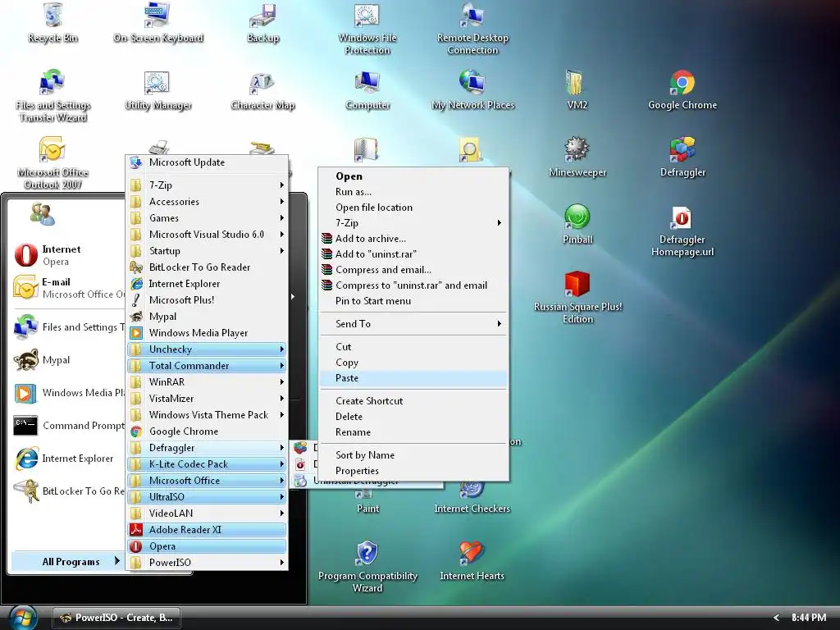Open Microsoft Update in programs list
This screenshot has width=840, height=630.
(207, 162)
